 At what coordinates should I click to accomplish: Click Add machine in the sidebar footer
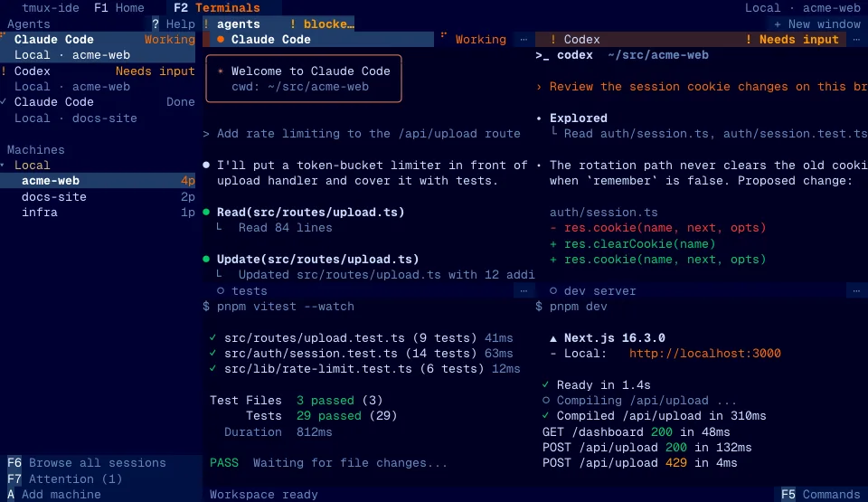coord(54,494)
